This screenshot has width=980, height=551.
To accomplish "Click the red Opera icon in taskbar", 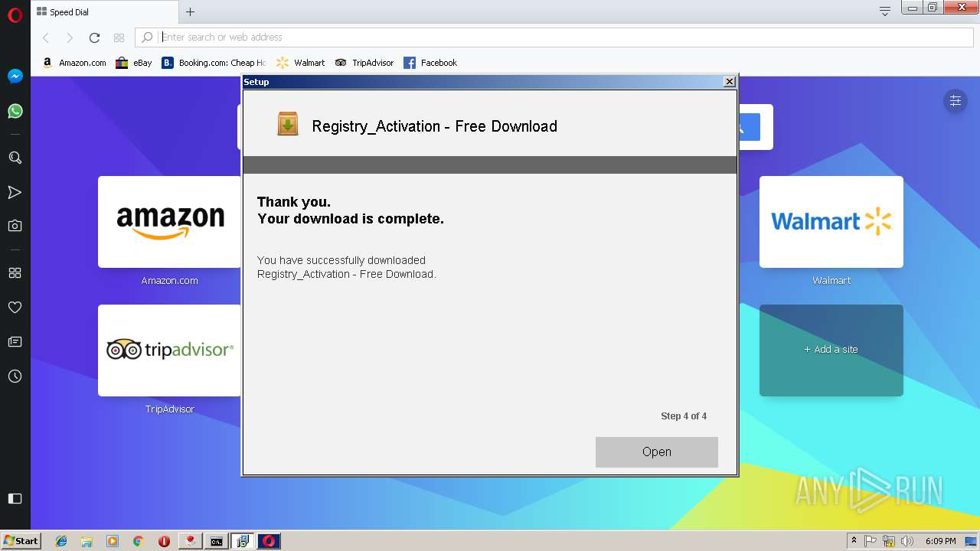I will (x=164, y=541).
